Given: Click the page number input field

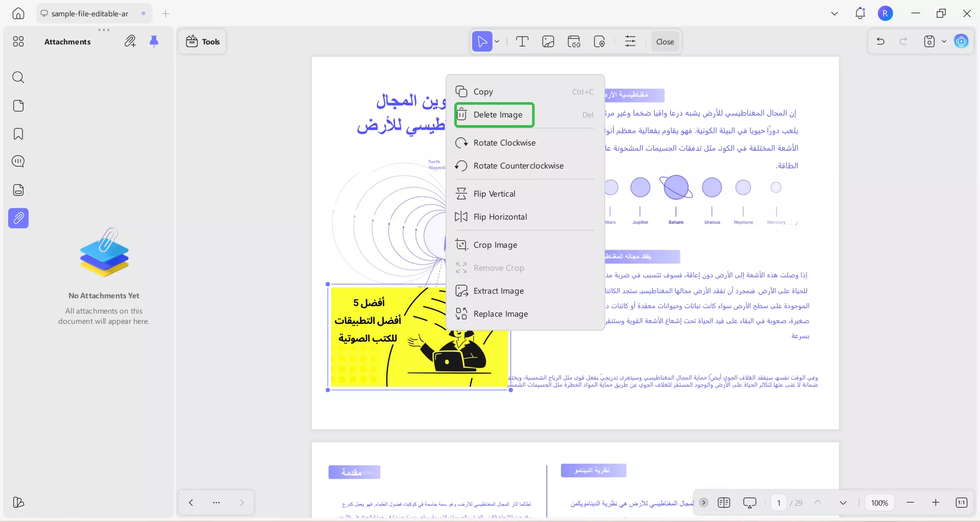Looking at the screenshot, I should (778, 503).
